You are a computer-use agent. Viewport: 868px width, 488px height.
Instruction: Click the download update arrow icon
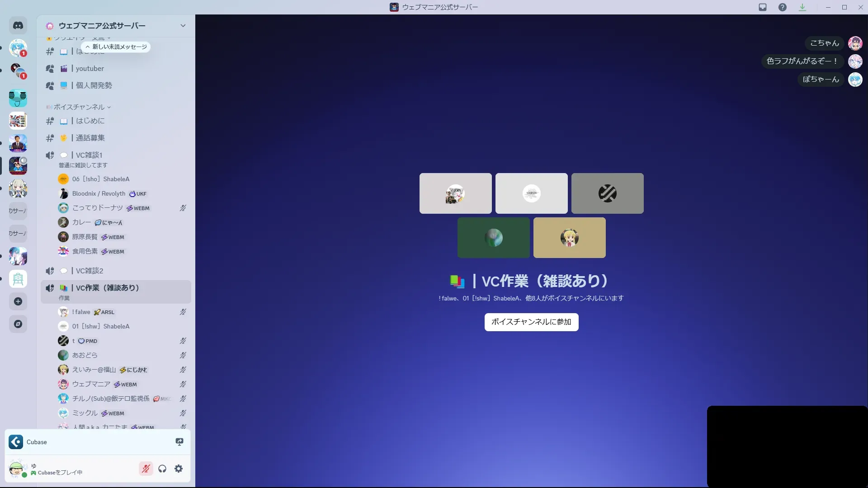tap(802, 7)
